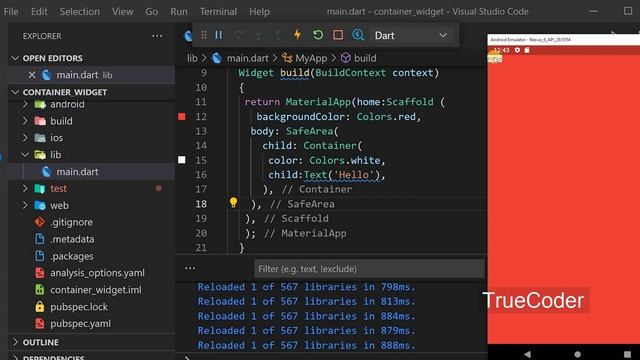This screenshot has width=640, height=360.
Task: Click emulator Back navigation button
Action: 527,354
